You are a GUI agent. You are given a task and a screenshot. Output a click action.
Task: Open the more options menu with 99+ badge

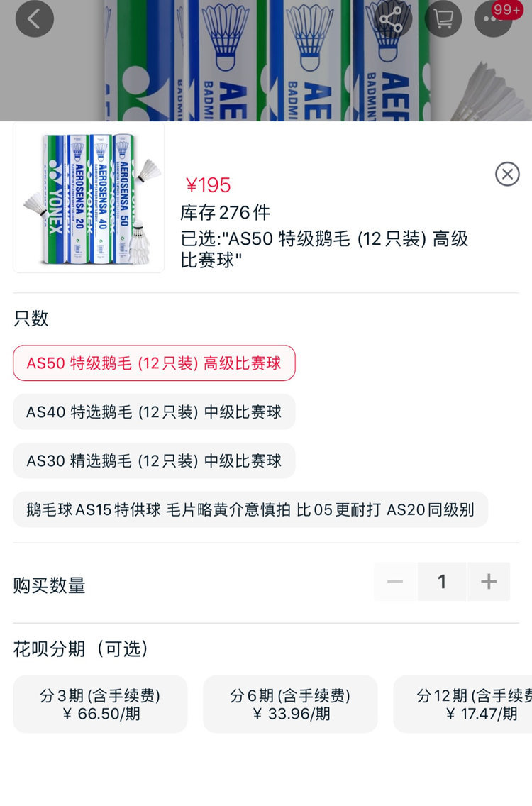493,19
